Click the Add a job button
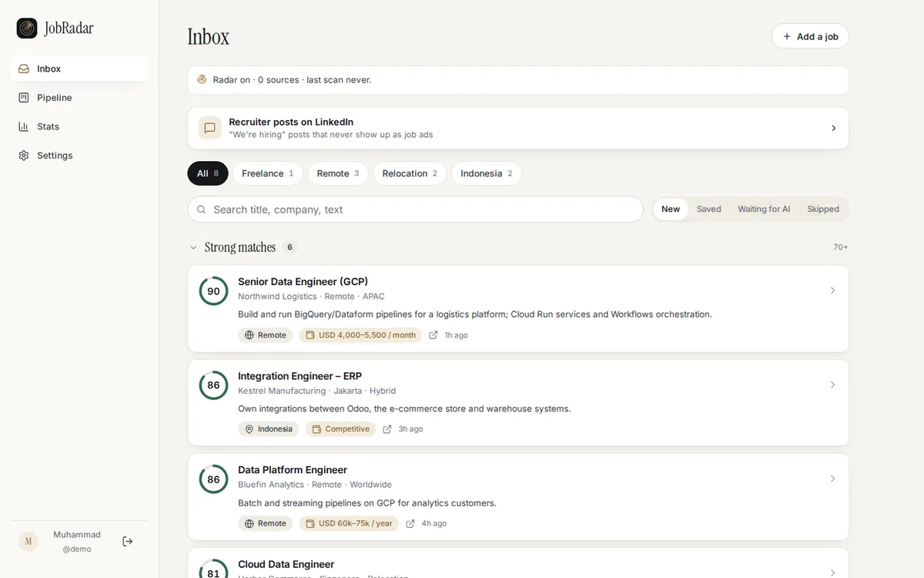This screenshot has height=578, width=924. [x=810, y=36]
